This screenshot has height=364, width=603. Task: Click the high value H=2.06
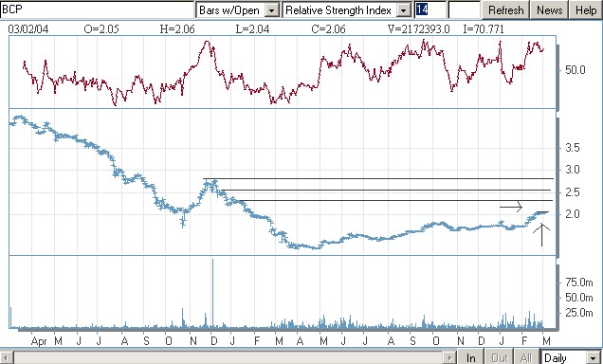pos(177,29)
